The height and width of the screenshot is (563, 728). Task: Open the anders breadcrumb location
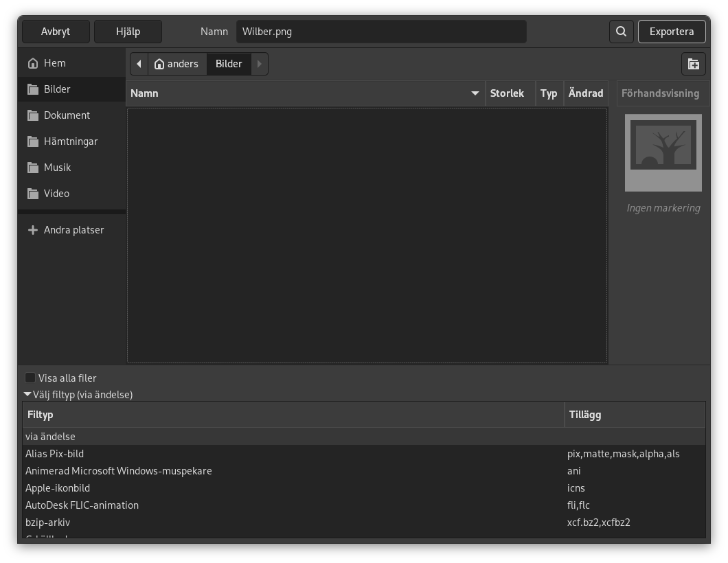pyautogui.click(x=177, y=63)
